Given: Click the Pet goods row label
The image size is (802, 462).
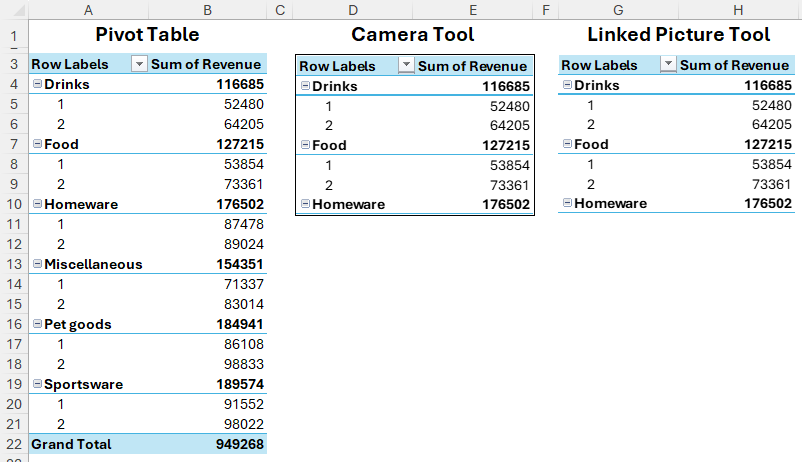Looking at the screenshot, I should click(x=78, y=324).
